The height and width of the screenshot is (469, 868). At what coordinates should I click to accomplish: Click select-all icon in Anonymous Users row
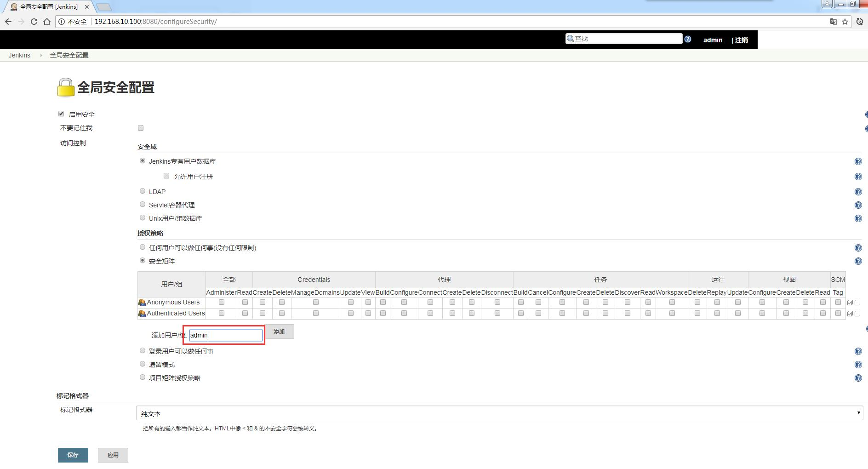click(850, 303)
